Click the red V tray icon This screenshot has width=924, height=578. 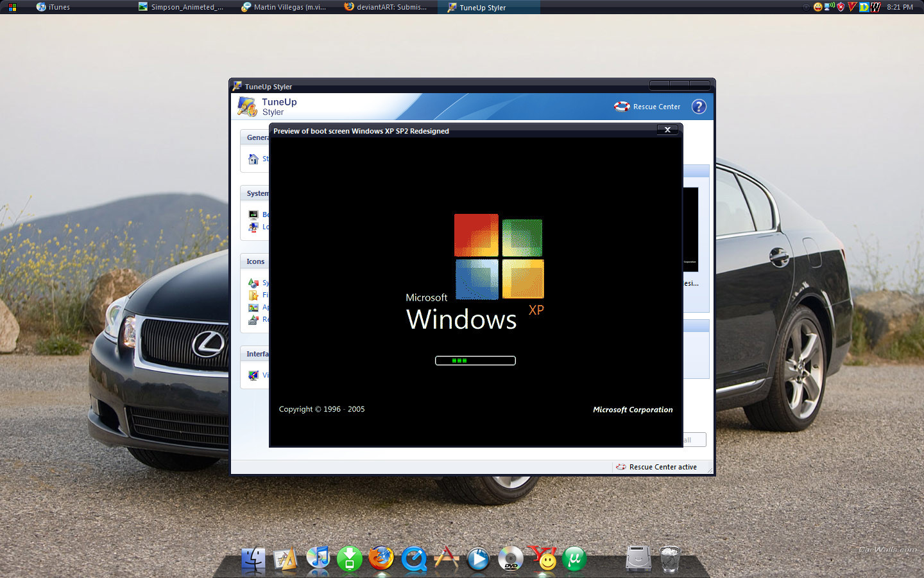point(852,7)
